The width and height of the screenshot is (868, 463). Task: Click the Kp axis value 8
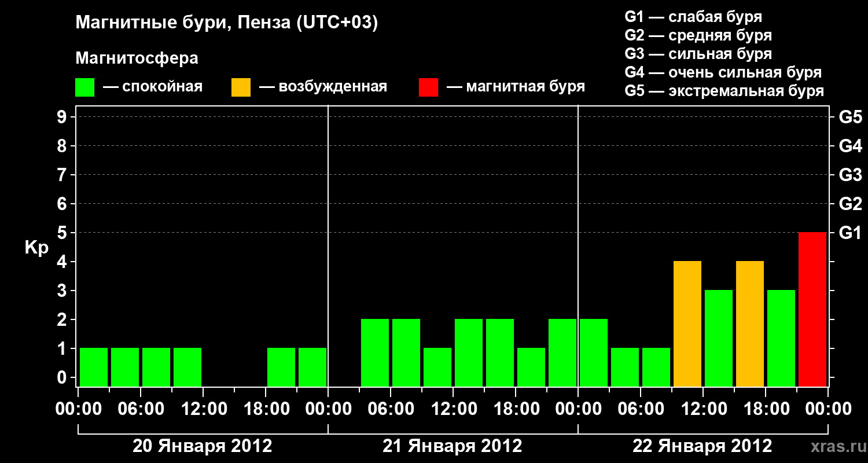(63, 146)
